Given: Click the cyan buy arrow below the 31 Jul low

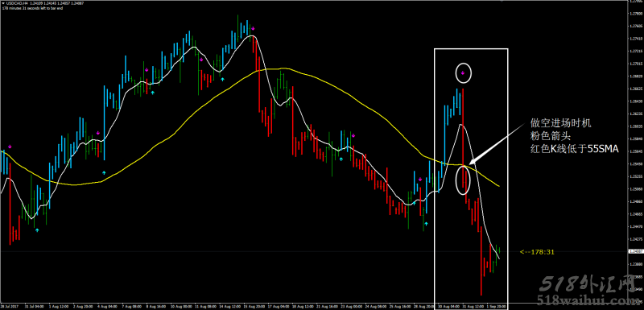Looking at the screenshot, I should click(x=37, y=231).
